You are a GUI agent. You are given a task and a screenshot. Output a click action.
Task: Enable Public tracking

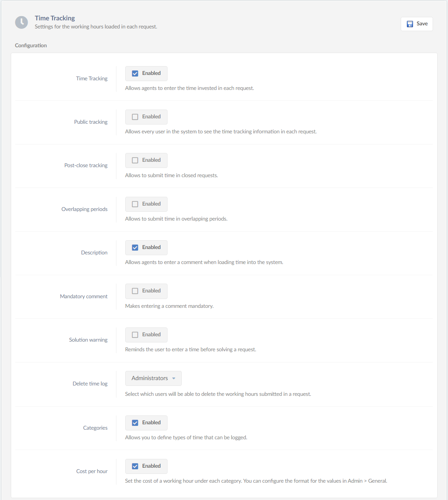pos(135,116)
